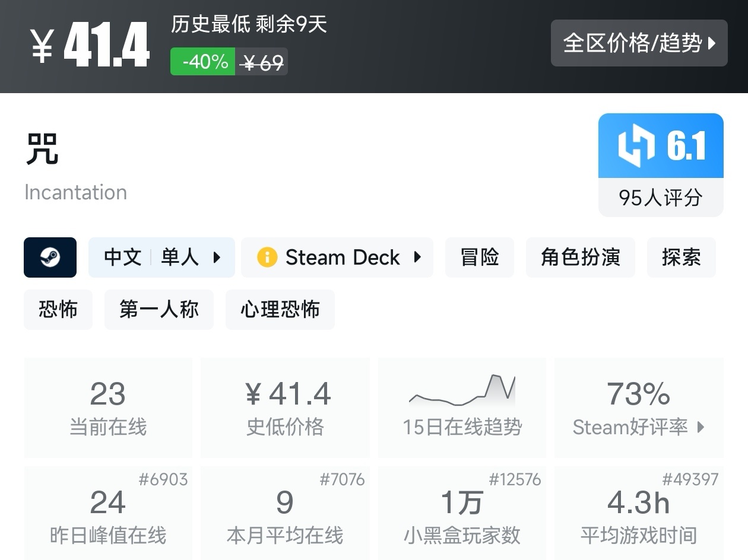Select the 15日在线趋势 chart

pos(462,407)
